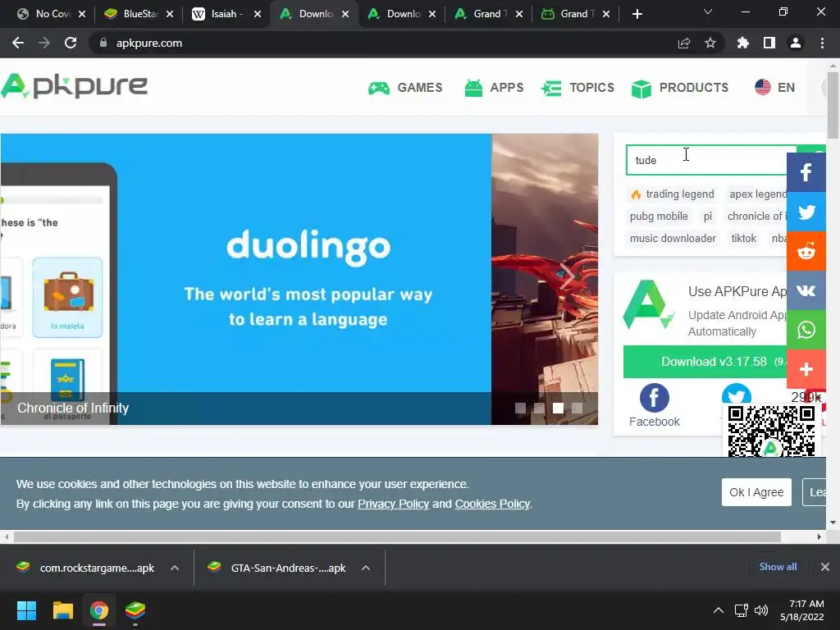Viewport: 840px width, 630px height.
Task: Download APKPure app v3.17.58
Action: tap(705, 362)
